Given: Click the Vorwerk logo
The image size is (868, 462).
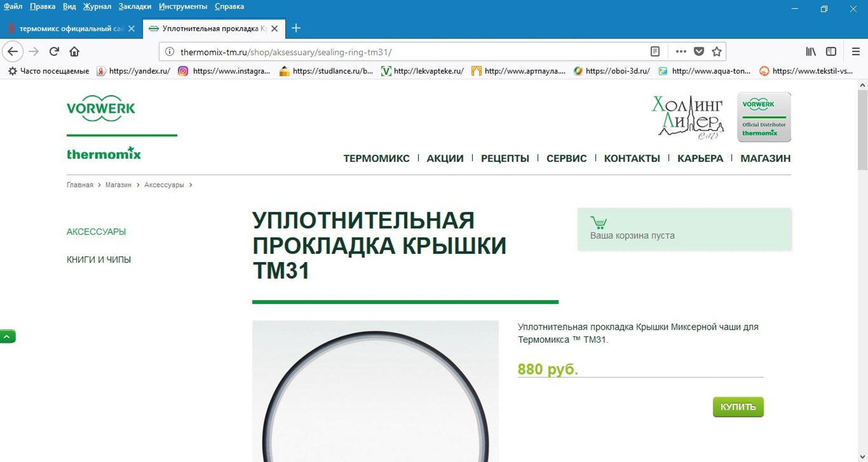Looking at the screenshot, I should pyautogui.click(x=101, y=108).
